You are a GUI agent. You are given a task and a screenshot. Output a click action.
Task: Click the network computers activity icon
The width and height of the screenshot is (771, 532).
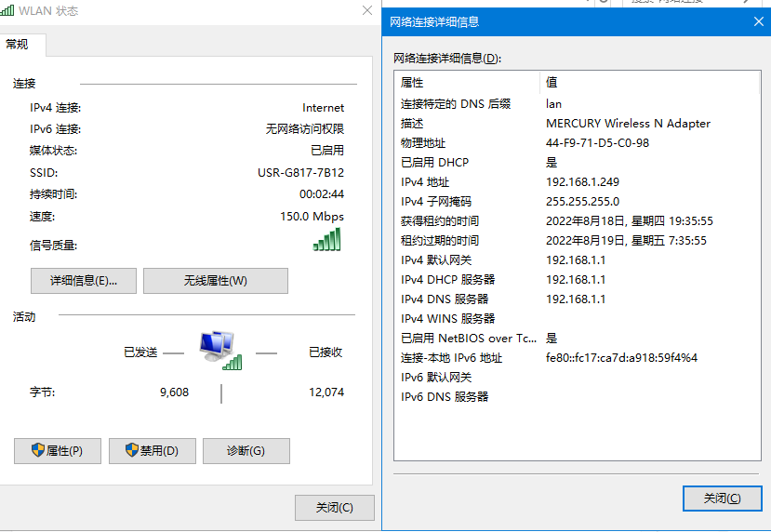(219, 351)
